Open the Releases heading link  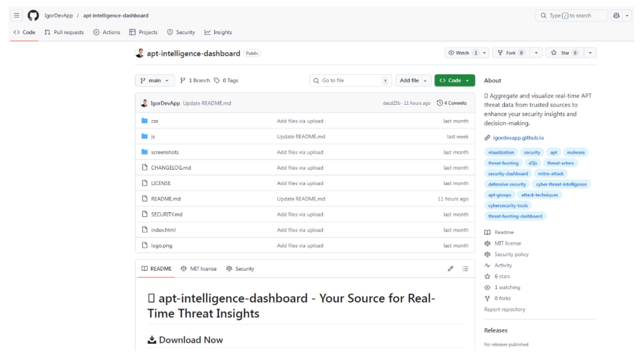click(x=495, y=330)
